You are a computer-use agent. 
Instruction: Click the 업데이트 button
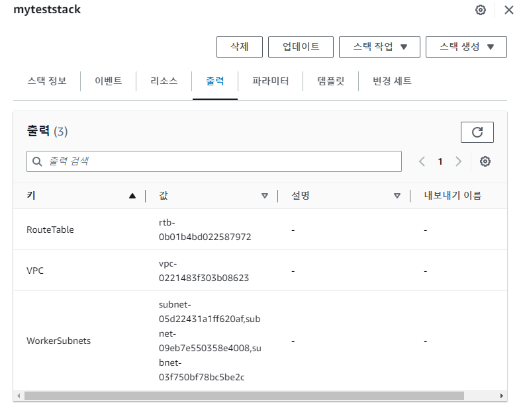(x=301, y=47)
